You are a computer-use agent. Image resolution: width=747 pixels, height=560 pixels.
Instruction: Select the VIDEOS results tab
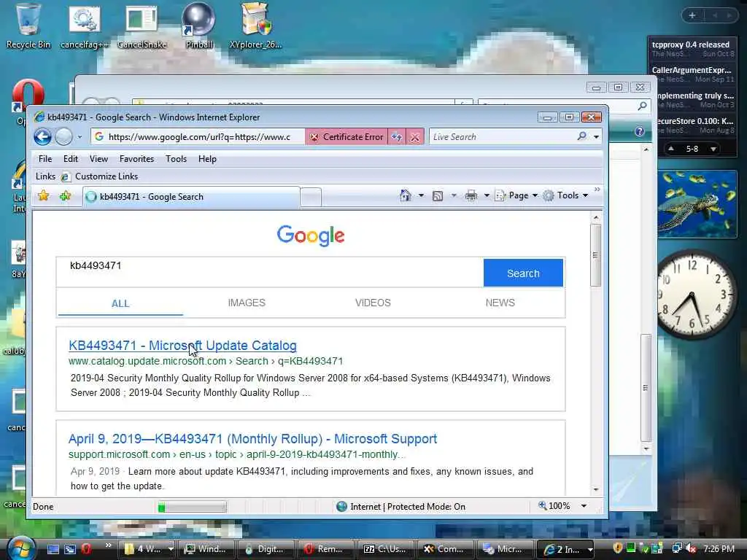tap(373, 303)
